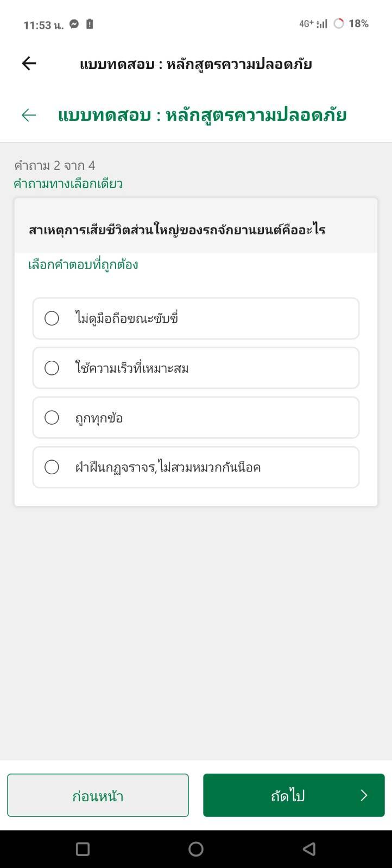Tap the question text about motorcycle deaths
This screenshot has width=392, height=868.
pos(177,229)
